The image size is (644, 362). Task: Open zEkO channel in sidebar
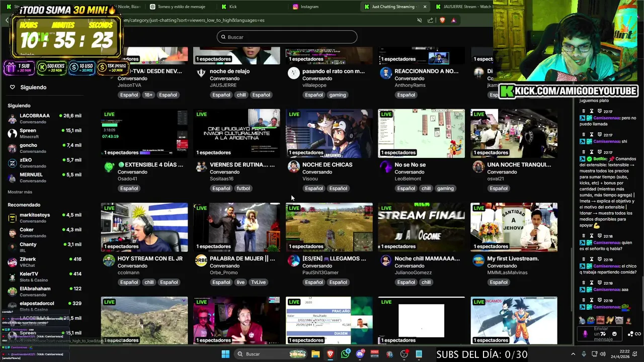[x=44, y=163]
